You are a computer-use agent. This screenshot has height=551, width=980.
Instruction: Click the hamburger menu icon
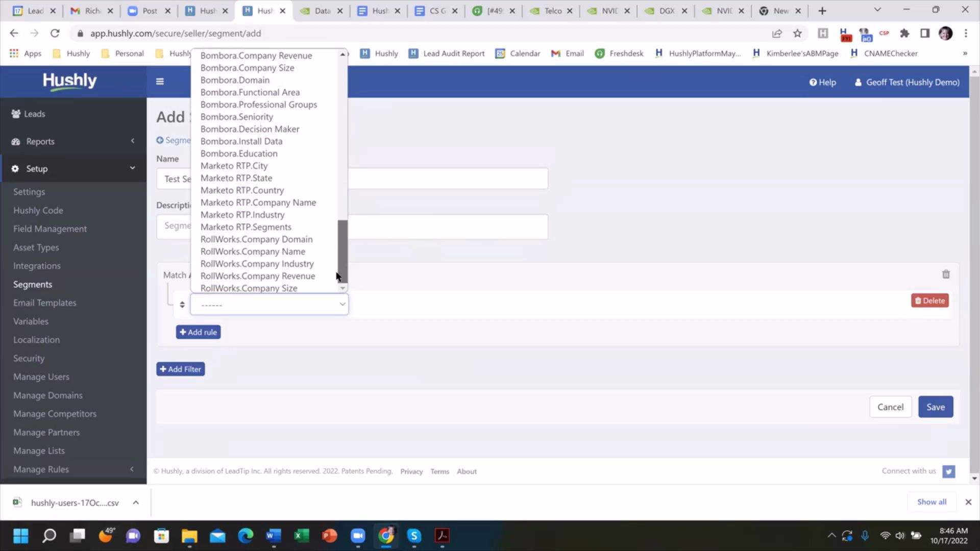160,81
